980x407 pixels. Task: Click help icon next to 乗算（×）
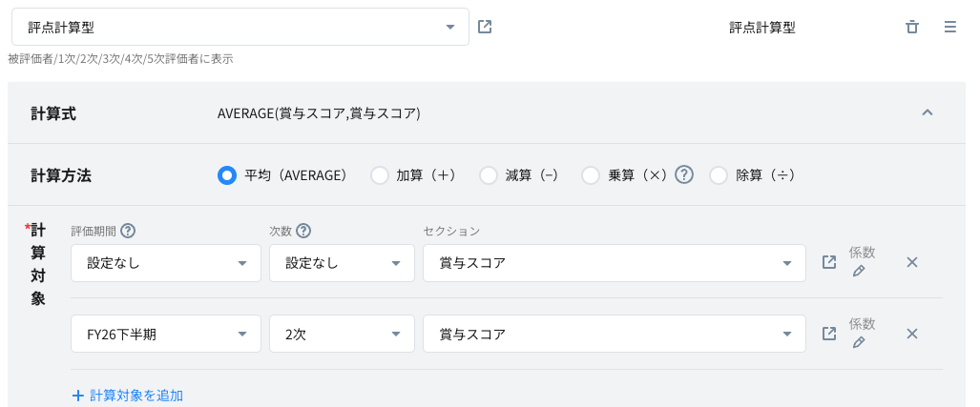pyautogui.click(x=683, y=174)
